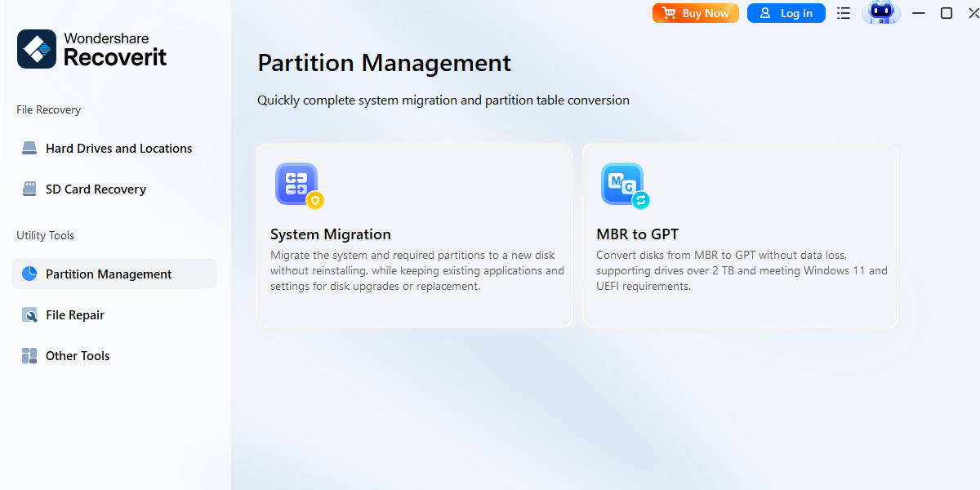Click the Other Tools grid icon
This screenshot has height=490, width=980.
coord(29,356)
